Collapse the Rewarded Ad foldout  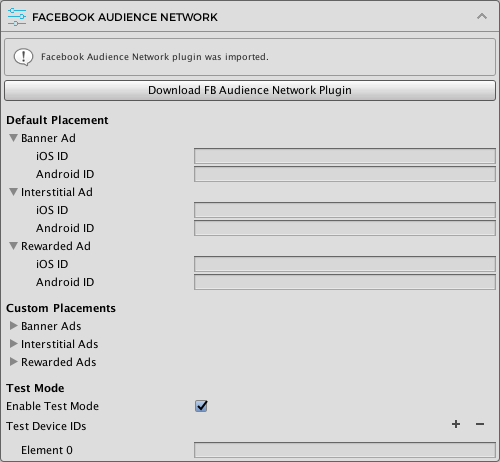point(13,246)
